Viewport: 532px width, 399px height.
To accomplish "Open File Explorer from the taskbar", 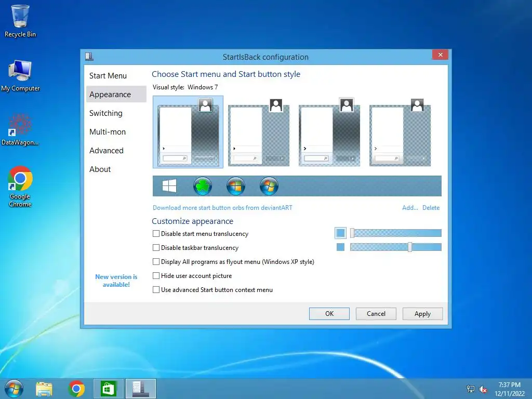I will (x=44, y=389).
